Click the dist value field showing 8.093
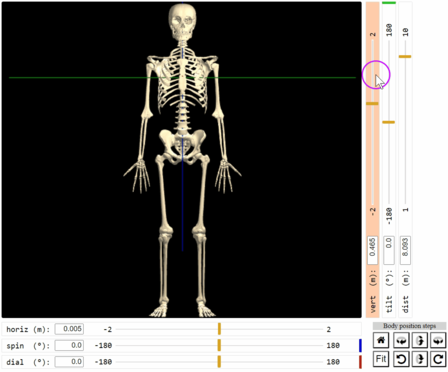 405,251
